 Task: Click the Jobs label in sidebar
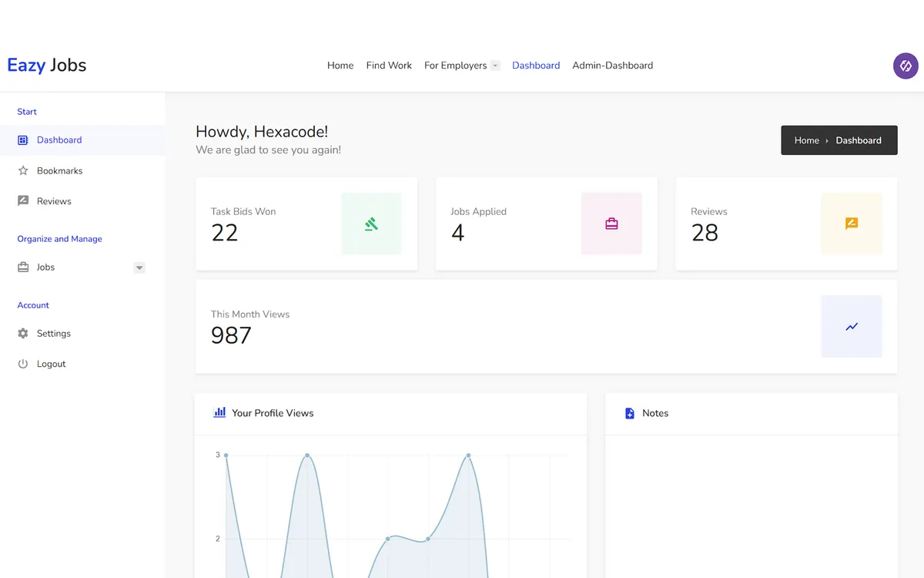(x=45, y=267)
